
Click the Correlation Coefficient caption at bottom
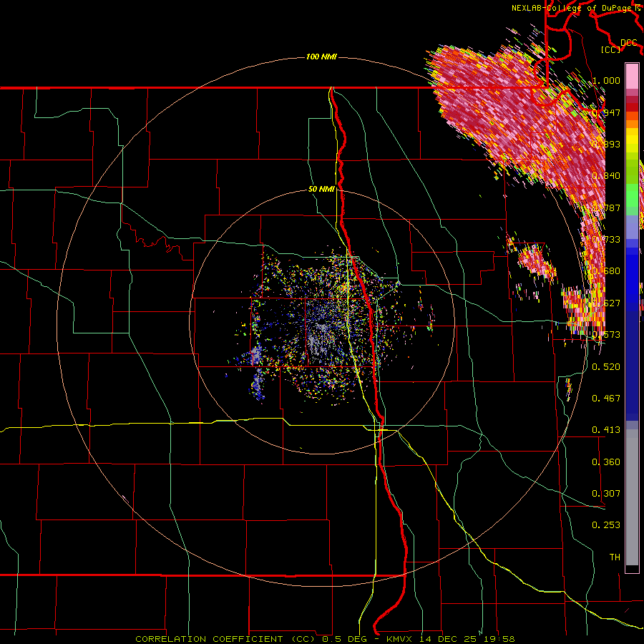click(x=326, y=639)
